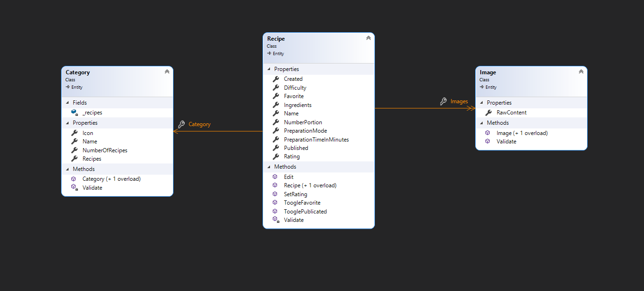Image resolution: width=644 pixels, height=291 pixels.
Task: Collapse the Properties section in Recipe
Action: (268, 69)
